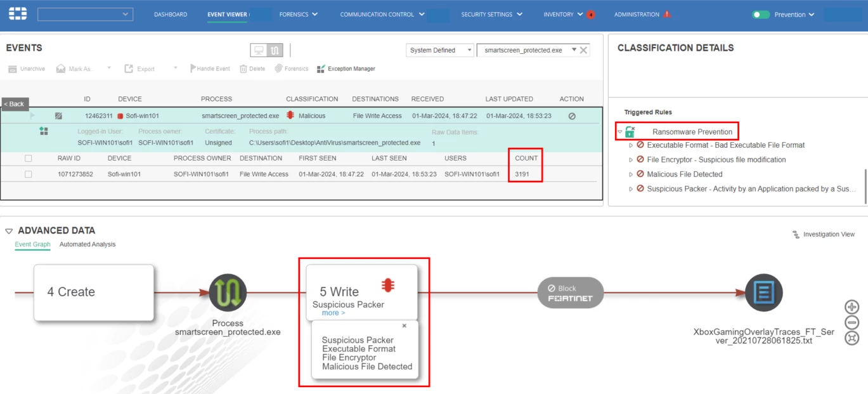Click the Block Fortinet action node
Image resolution: width=868 pixels, height=394 pixels.
click(x=571, y=292)
